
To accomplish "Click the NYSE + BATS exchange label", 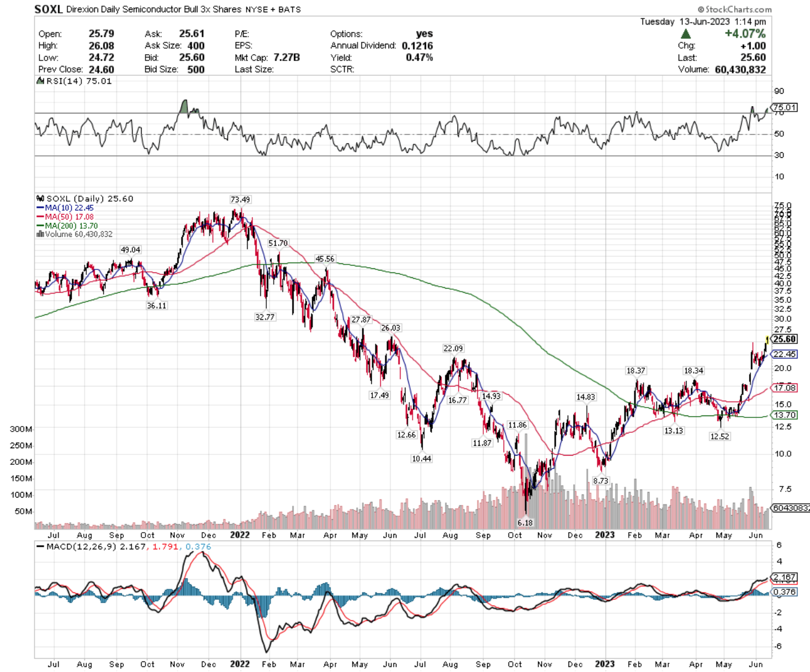I will [x=273, y=10].
